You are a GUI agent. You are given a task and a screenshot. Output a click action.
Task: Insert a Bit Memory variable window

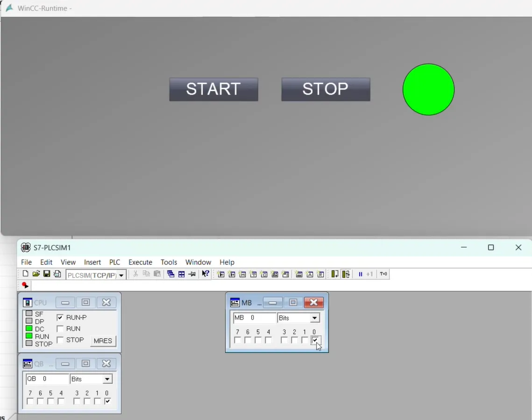click(x=243, y=274)
